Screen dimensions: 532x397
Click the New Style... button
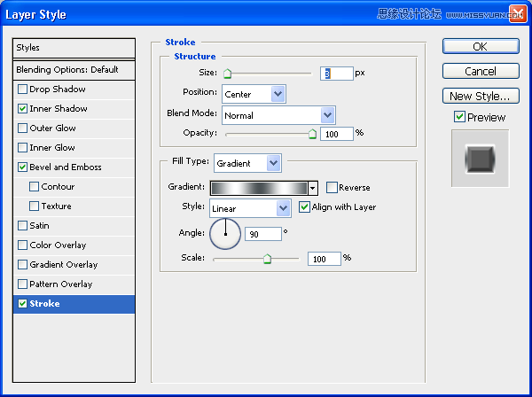pyautogui.click(x=481, y=96)
